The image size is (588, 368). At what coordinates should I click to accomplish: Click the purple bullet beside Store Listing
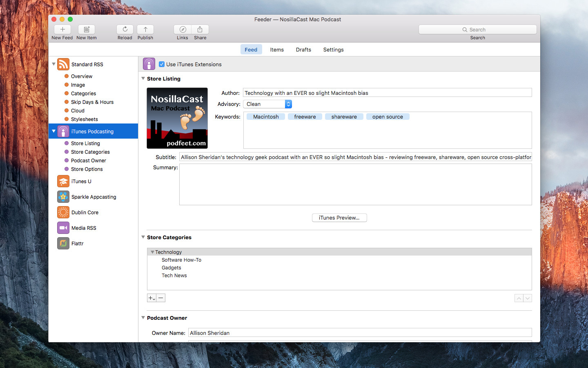coord(67,143)
